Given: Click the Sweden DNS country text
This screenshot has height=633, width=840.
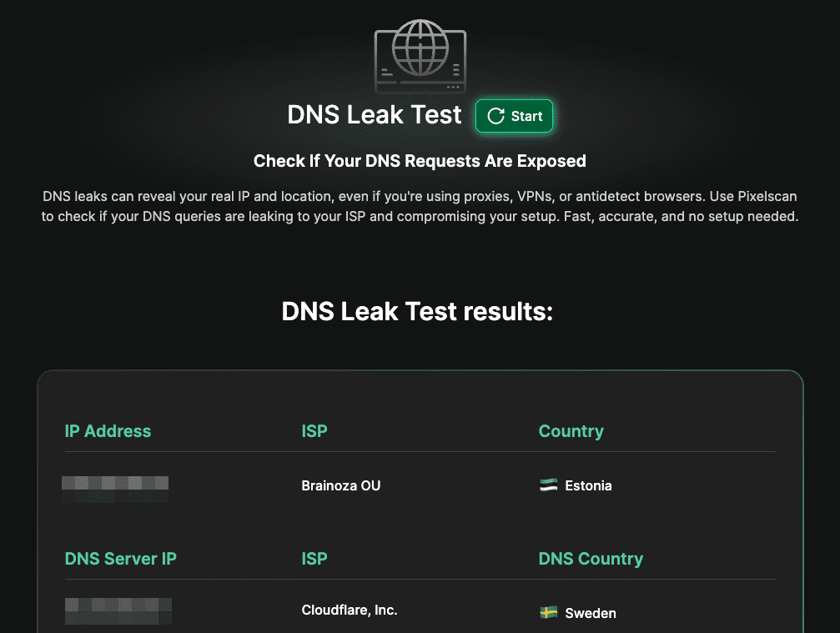Looking at the screenshot, I should [590, 613].
